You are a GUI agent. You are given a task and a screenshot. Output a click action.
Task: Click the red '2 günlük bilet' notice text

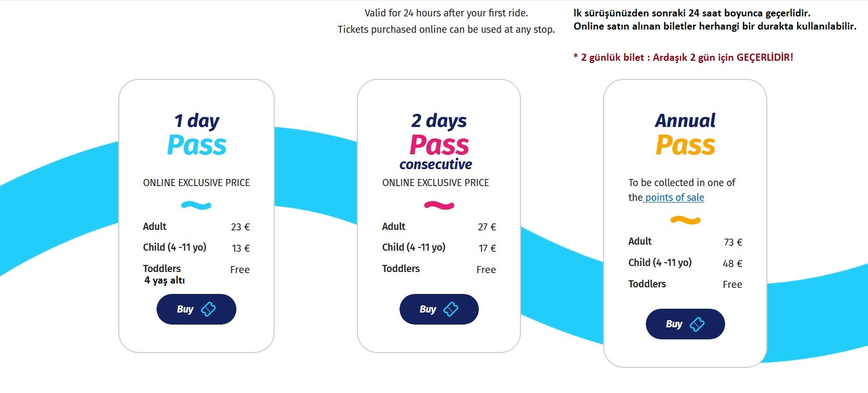coord(684,57)
